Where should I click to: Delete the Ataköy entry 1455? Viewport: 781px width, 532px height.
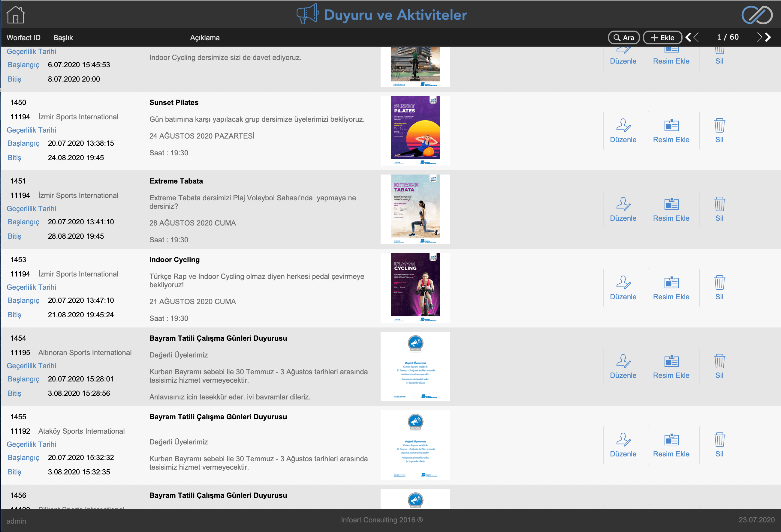(x=719, y=445)
